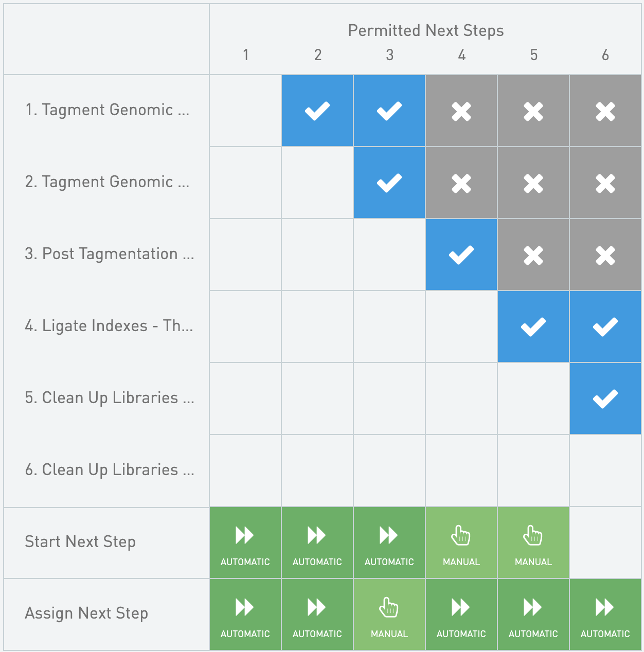Image resolution: width=644 pixels, height=652 pixels.
Task: Click the empty cell row 6 column 1
Action: coord(245,471)
